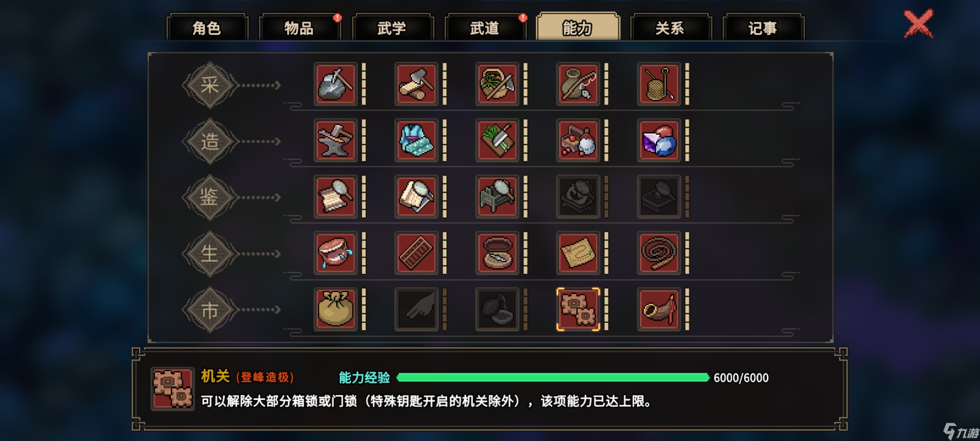The height and width of the screenshot is (441, 980).
Task: Select the gemstones crafting skill icon
Action: [659, 140]
